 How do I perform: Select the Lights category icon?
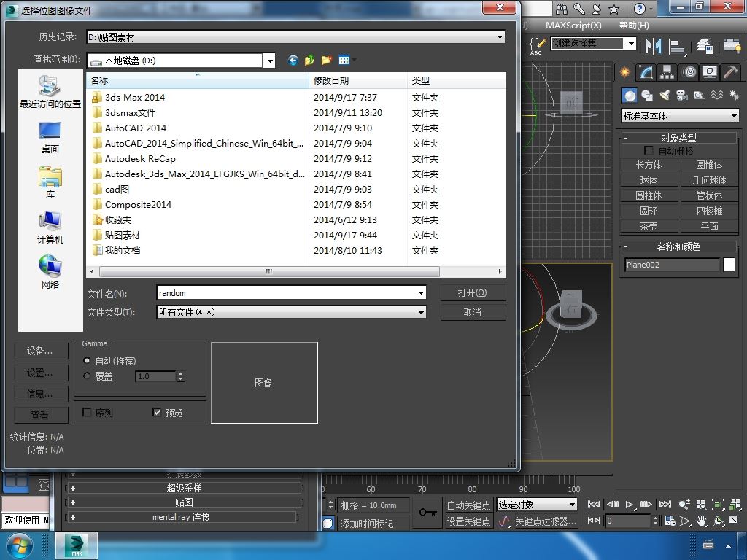click(x=665, y=96)
